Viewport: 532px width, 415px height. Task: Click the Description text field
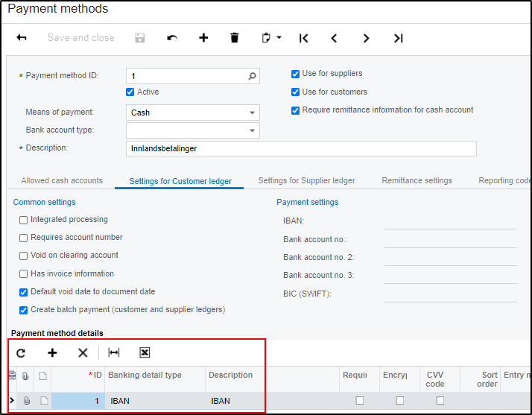301,149
